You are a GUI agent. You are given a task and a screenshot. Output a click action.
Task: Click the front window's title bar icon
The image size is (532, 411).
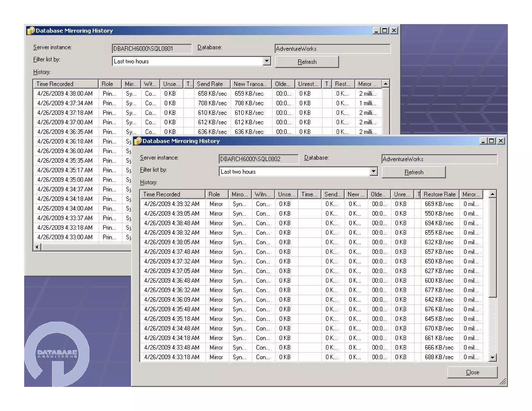coord(137,141)
